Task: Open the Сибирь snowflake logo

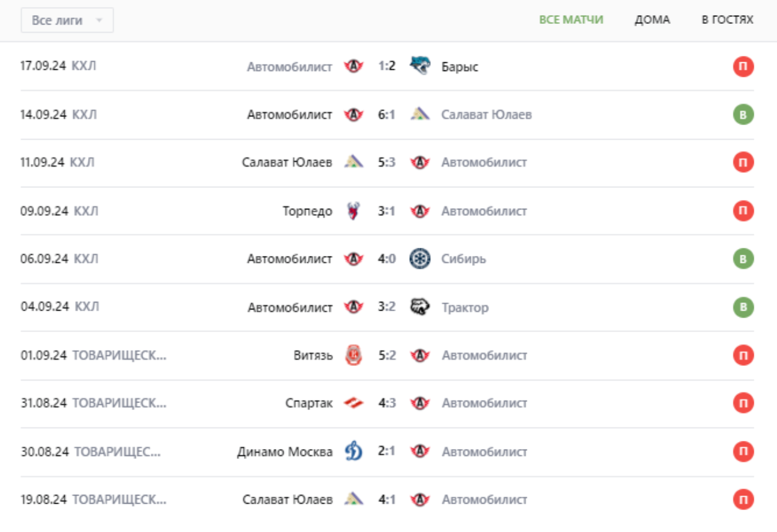Action: (x=419, y=259)
